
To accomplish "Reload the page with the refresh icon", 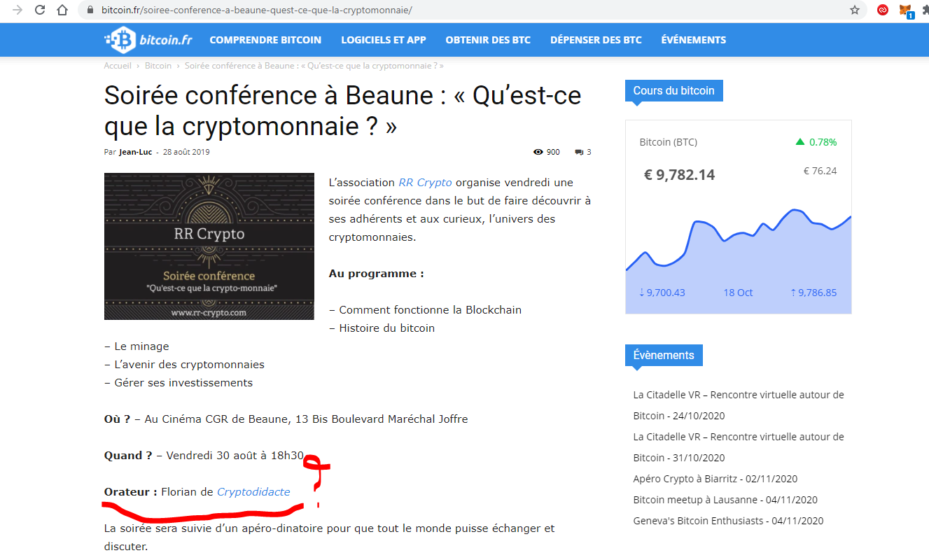I will pyautogui.click(x=40, y=10).
